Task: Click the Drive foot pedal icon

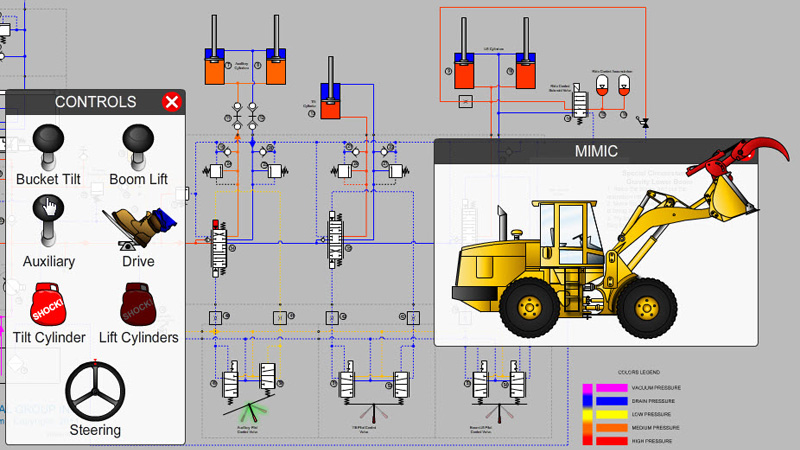Action: pyautogui.click(x=140, y=229)
